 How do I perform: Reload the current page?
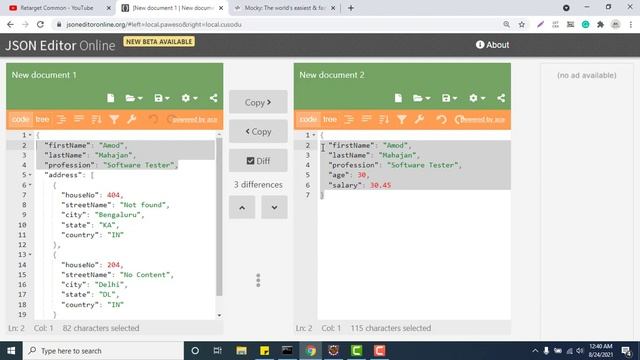[40, 24]
